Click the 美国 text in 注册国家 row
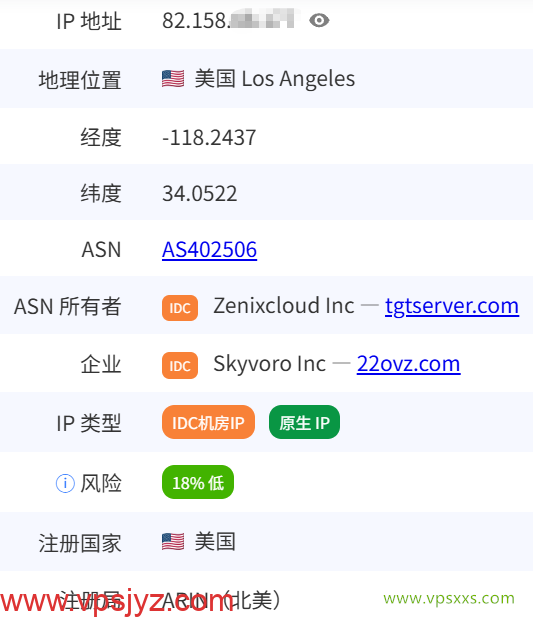 [x=215, y=542]
